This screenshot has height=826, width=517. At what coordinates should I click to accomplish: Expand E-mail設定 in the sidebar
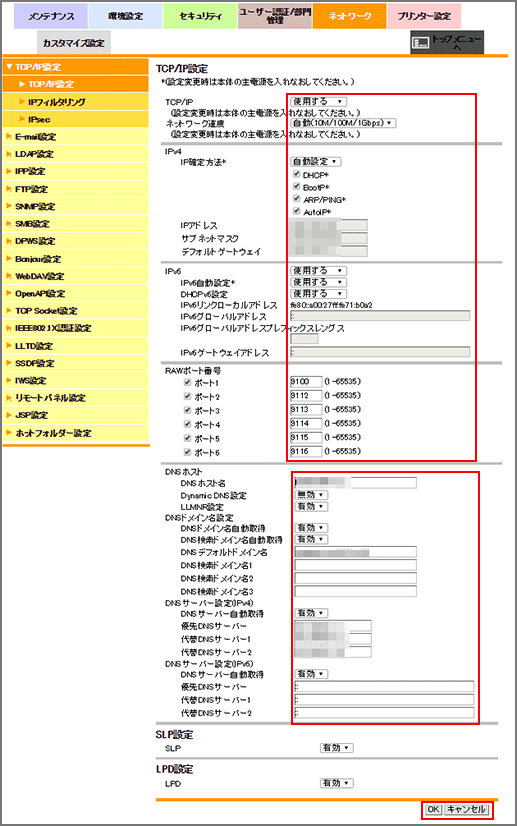[x=75, y=137]
